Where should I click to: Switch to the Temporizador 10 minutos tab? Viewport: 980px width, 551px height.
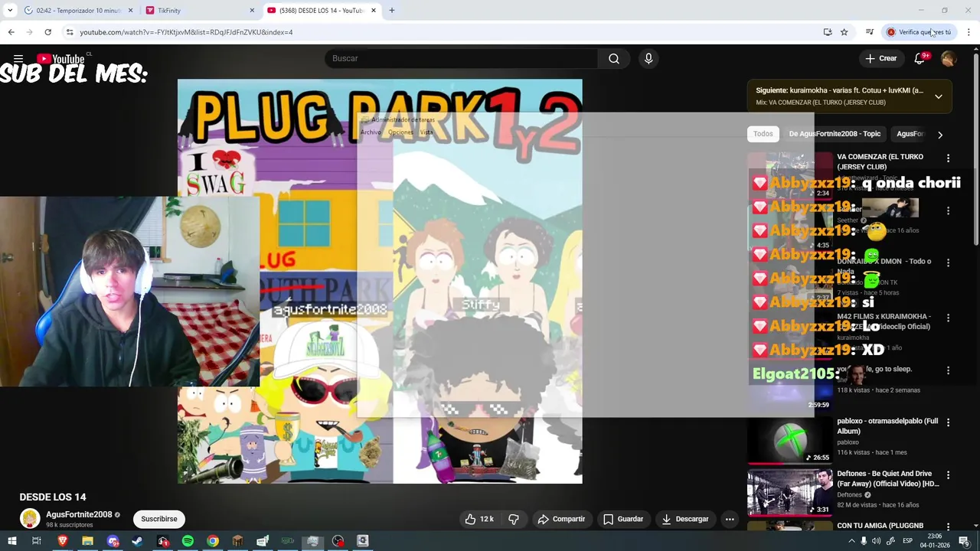(x=79, y=10)
